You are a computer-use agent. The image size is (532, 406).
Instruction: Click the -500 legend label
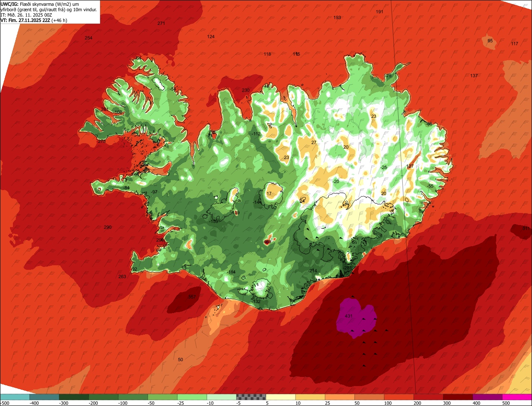[x=5, y=403]
